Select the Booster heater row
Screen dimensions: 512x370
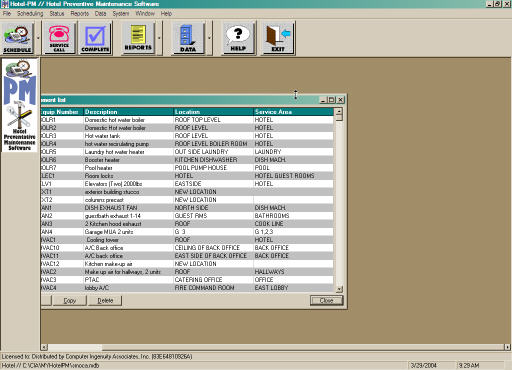pyautogui.click(x=187, y=160)
